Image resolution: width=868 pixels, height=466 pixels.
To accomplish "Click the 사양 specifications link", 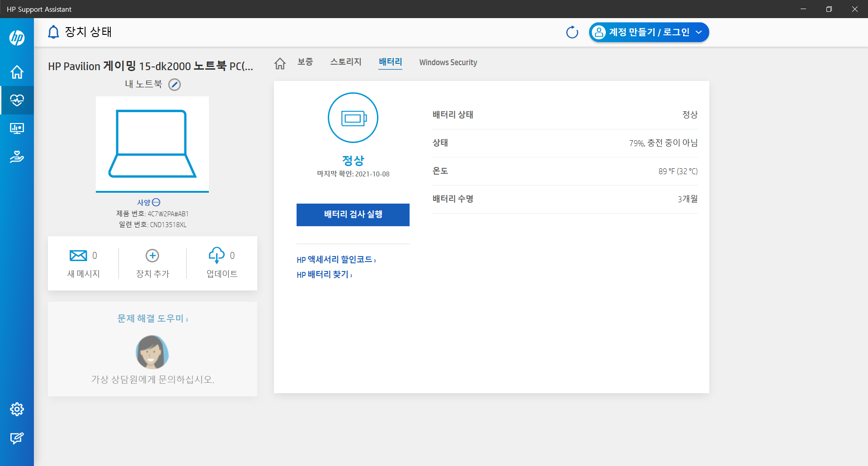I will click(144, 202).
